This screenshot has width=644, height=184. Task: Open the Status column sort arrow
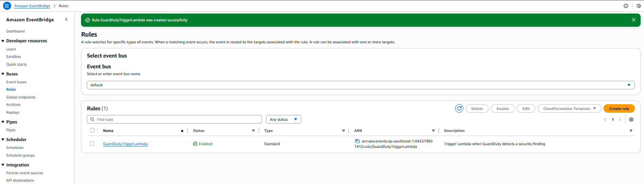pos(253,131)
